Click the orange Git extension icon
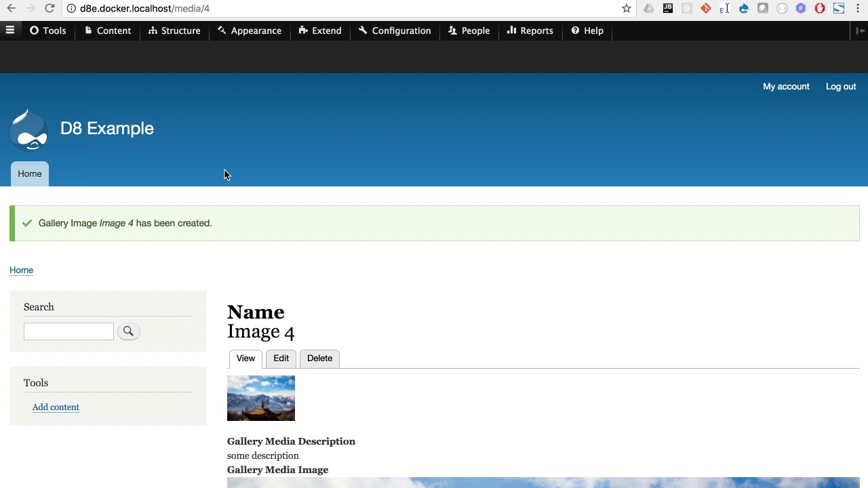Screen dimensions: 868x488 pyautogui.click(x=706, y=8)
